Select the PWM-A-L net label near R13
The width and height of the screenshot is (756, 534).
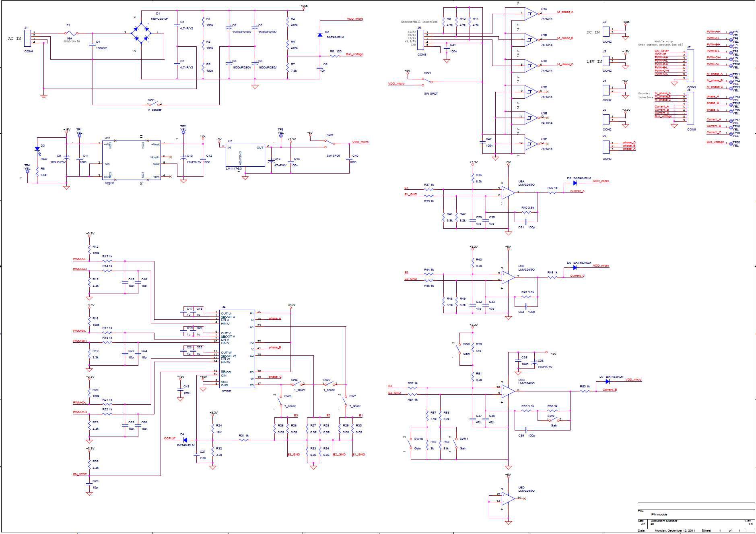(x=79, y=259)
